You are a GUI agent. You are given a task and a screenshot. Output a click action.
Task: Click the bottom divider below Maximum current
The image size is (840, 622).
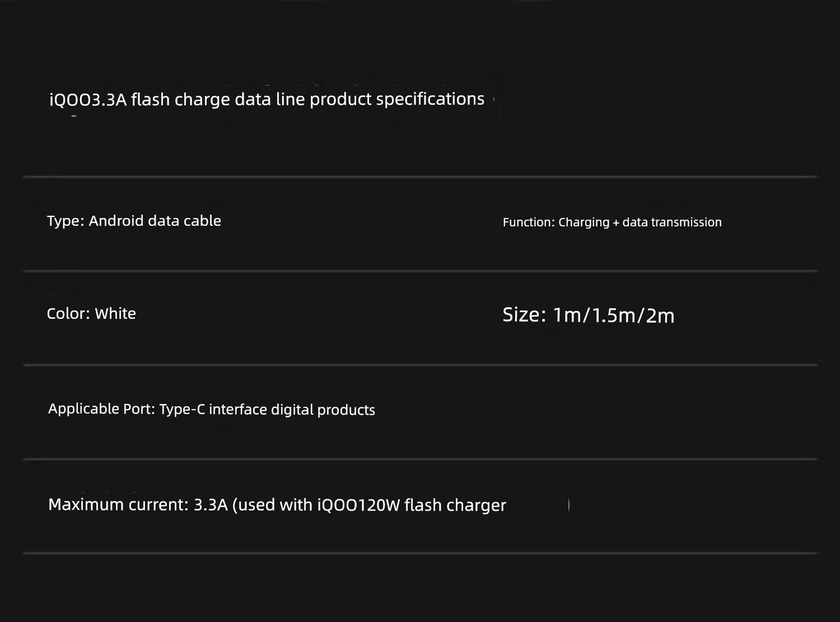coord(420,553)
